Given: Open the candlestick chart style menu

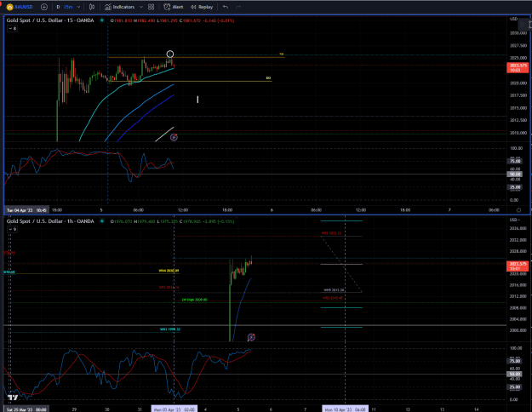Looking at the screenshot, I should [x=92, y=7].
